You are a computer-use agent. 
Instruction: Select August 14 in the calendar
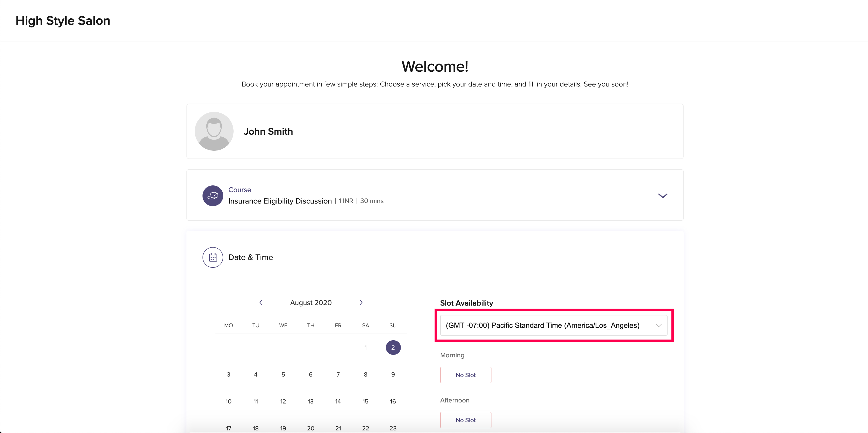pos(338,401)
